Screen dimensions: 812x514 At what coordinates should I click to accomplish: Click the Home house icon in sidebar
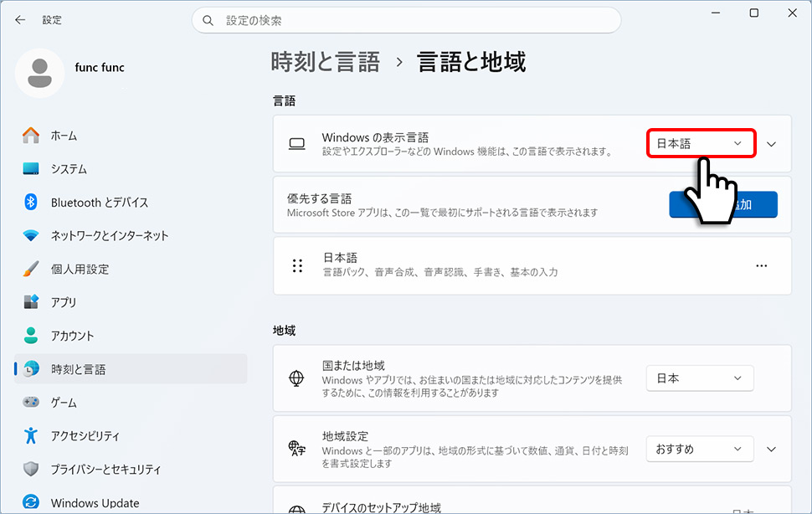[31, 136]
